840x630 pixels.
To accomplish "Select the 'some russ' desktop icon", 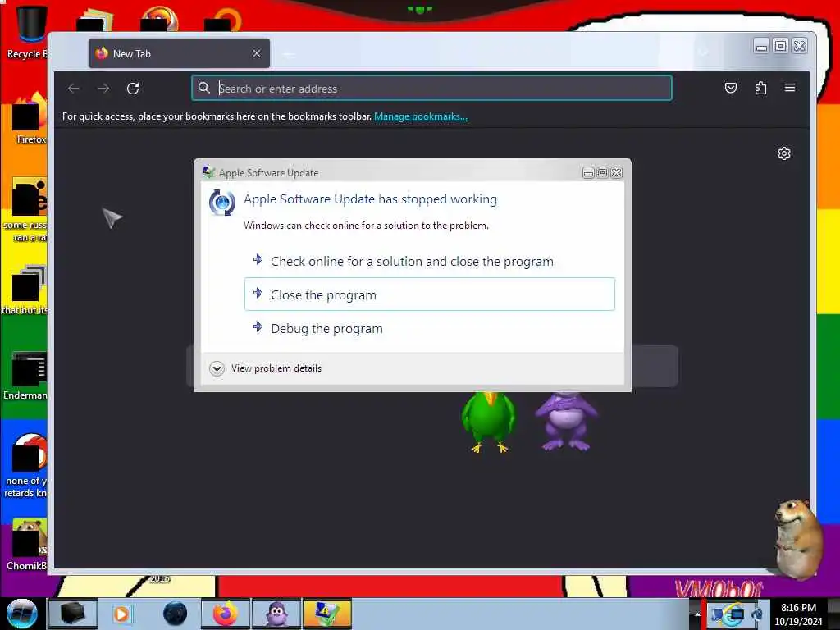I will (25, 210).
